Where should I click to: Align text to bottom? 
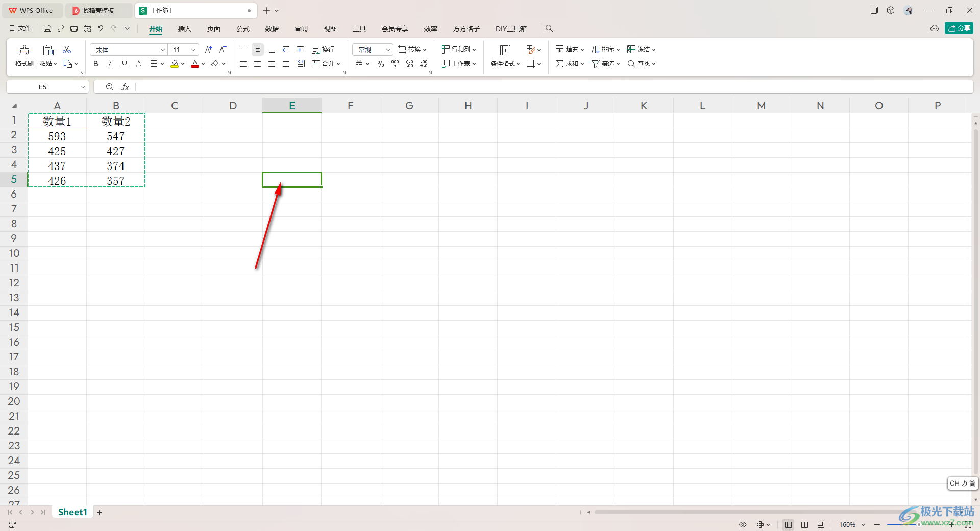[x=272, y=50]
